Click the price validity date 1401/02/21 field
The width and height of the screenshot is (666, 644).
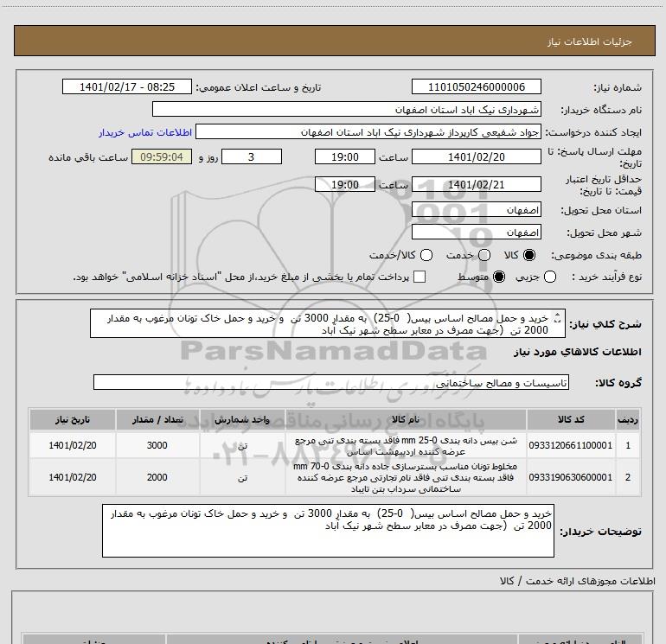tap(476, 184)
